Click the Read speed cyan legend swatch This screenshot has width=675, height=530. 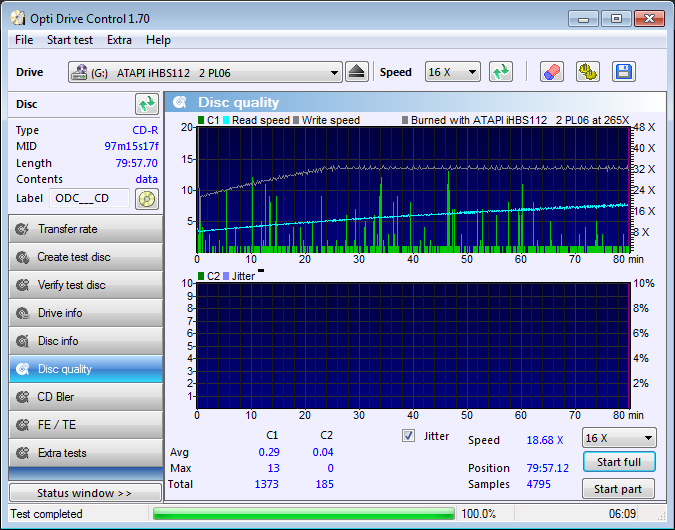[x=226, y=120]
